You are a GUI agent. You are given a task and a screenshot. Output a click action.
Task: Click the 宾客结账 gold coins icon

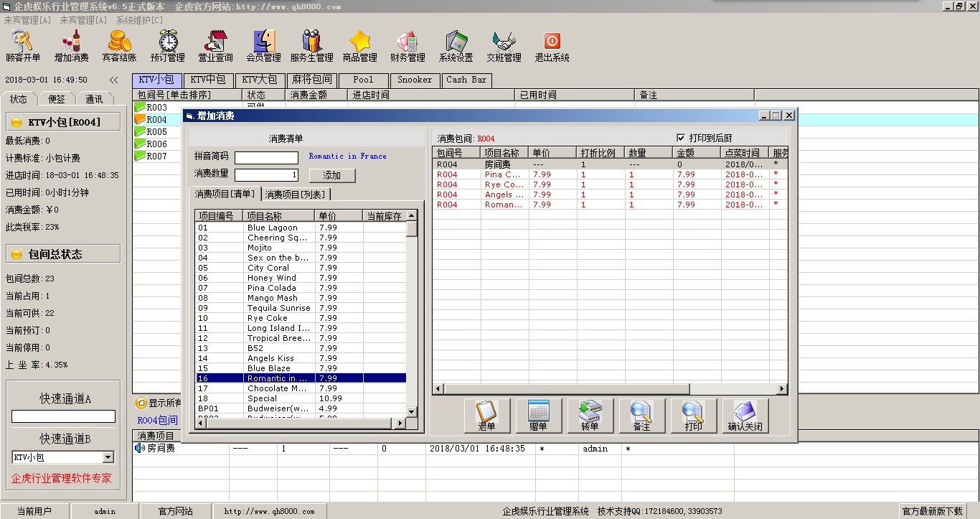click(119, 46)
